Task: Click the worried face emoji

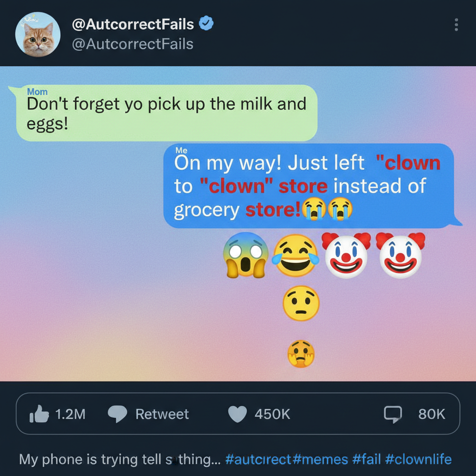Action: pyautogui.click(x=301, y=303)
